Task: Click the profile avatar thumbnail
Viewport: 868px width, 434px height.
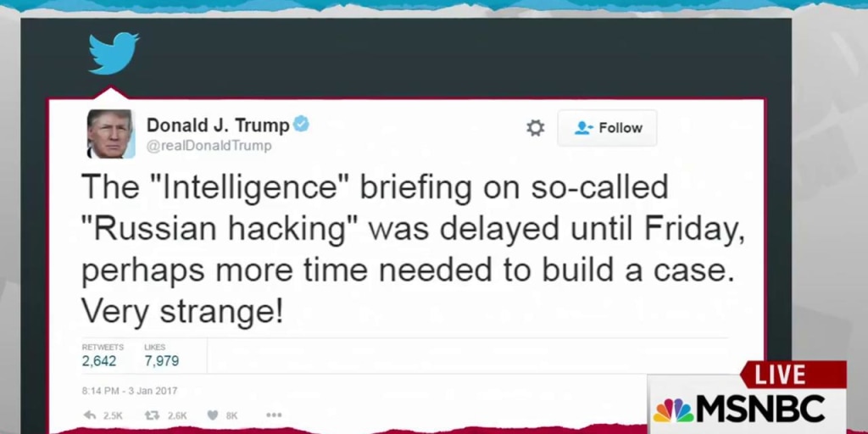Action: (111, 134)
